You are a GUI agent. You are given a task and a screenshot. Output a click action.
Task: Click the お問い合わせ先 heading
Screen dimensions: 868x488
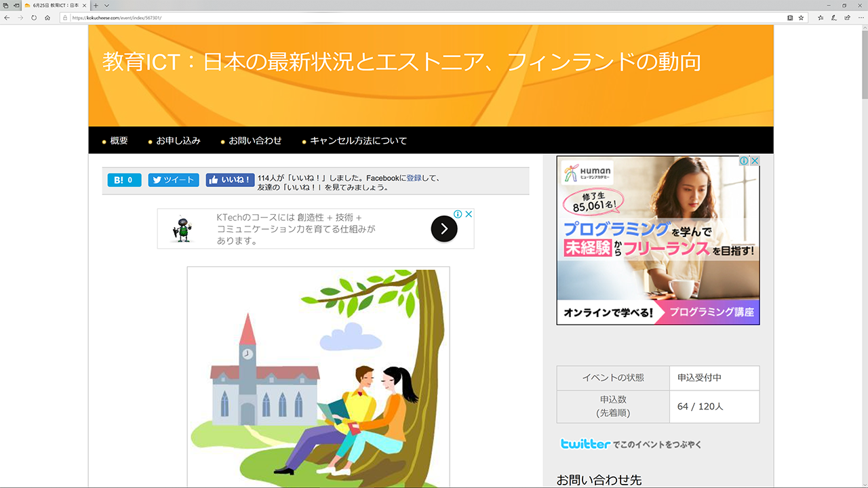[x=599, y=480]
